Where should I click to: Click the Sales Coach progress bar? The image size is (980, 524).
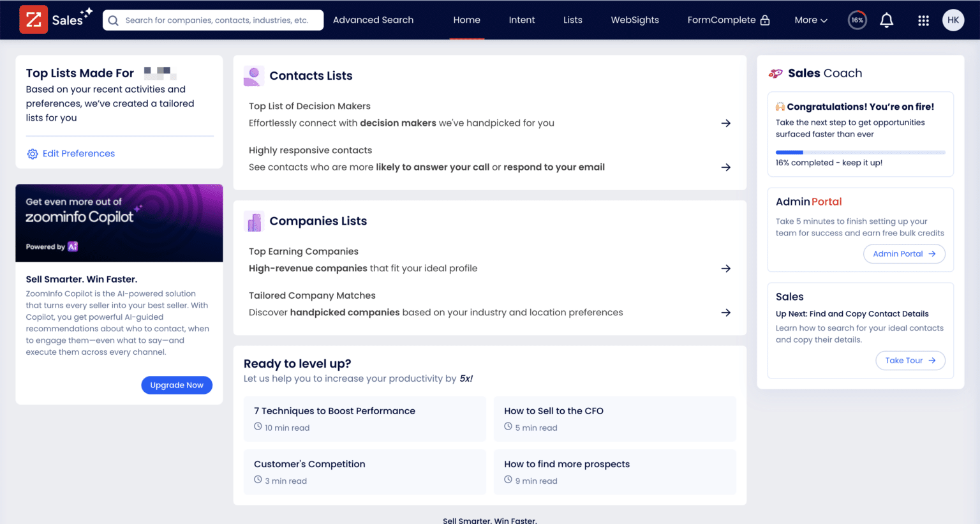pos(860,152)
